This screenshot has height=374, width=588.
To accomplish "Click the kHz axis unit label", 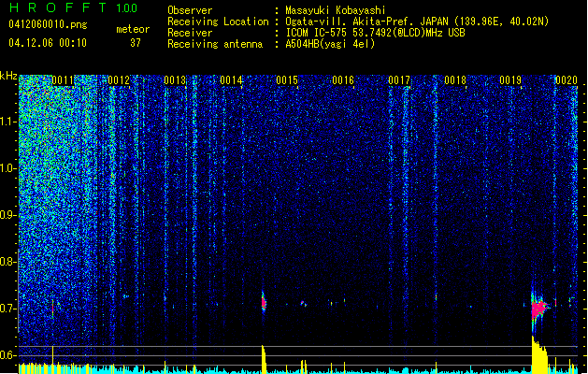I will [x=8, y=76].
